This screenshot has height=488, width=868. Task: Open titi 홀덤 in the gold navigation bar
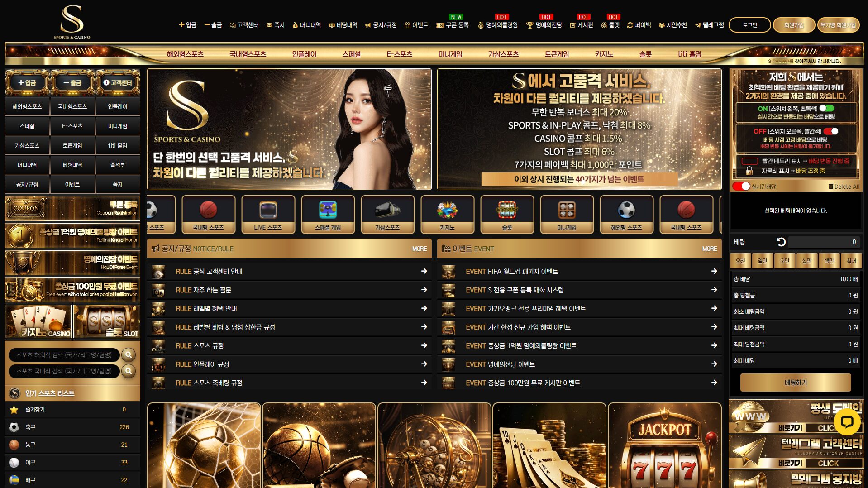(x=689, y=54)
